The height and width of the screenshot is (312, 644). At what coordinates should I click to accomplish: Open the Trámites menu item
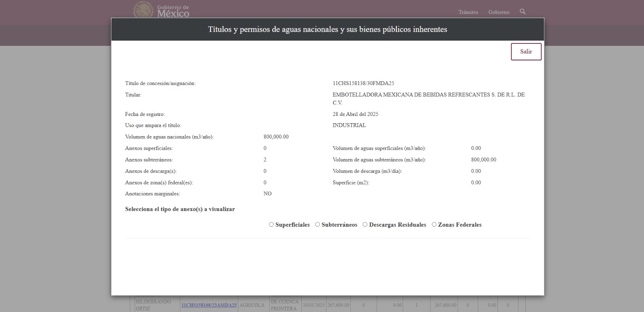click(x=468, y=12)
